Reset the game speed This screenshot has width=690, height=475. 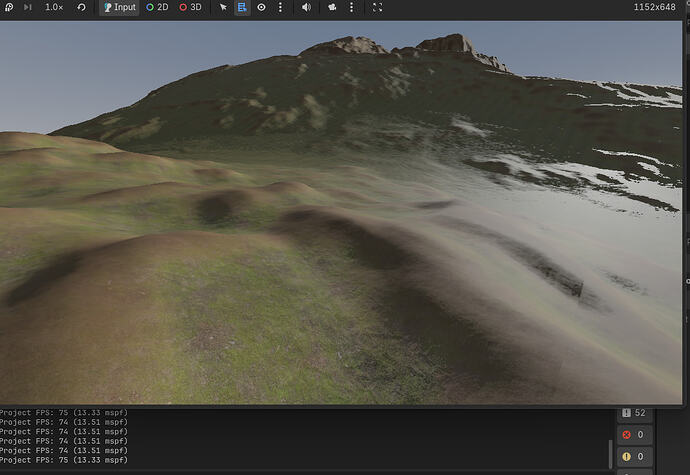pos(81,7)
